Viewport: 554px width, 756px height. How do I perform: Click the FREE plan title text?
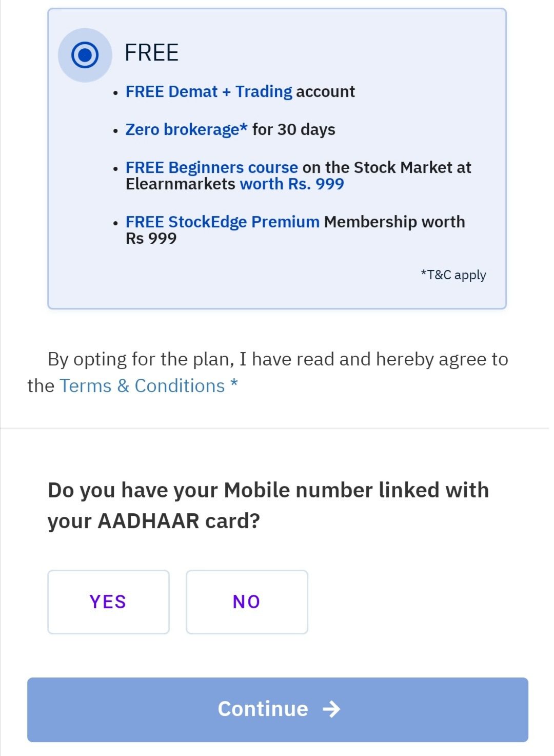152,53
